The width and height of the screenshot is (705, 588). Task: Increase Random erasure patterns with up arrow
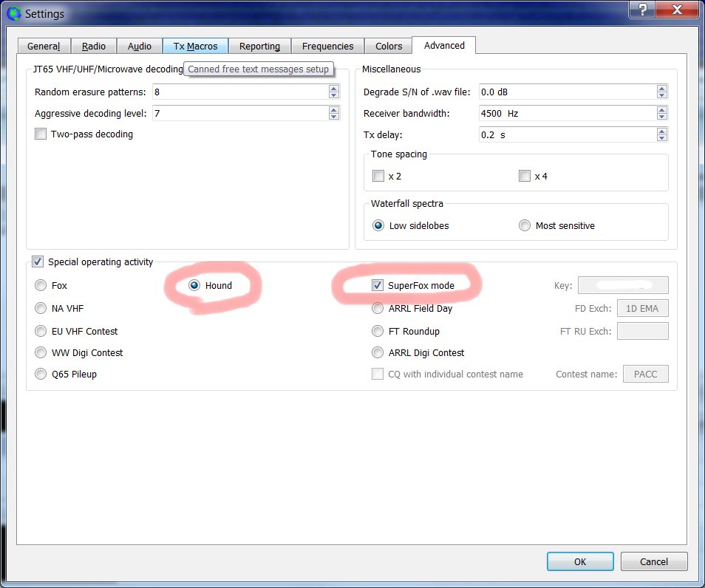point(334,89)
